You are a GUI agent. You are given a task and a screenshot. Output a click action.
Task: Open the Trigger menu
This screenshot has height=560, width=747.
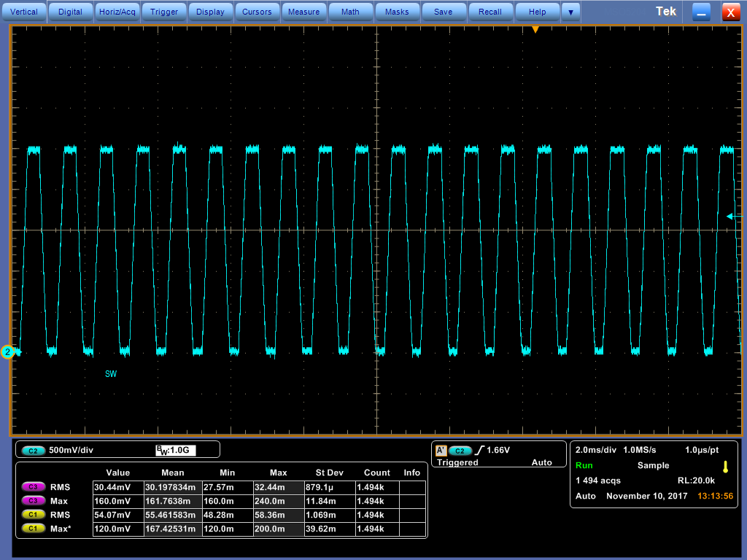(164, 12)
